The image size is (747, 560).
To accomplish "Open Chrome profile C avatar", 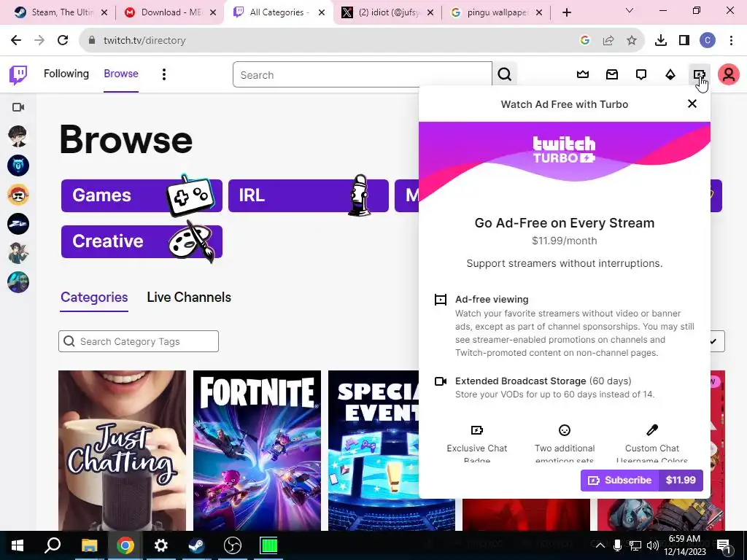I will [x=708, y=41].
